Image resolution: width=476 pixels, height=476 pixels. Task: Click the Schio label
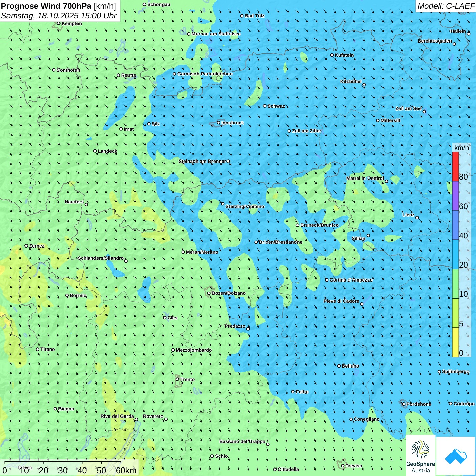pyautogui.click(x=221, y=456)
